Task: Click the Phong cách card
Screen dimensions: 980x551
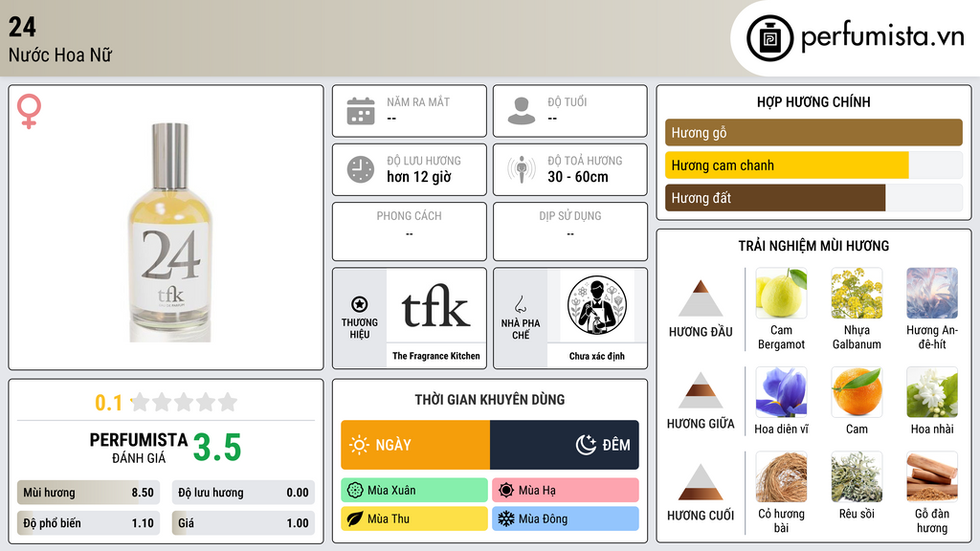Action: coord(410,231)
